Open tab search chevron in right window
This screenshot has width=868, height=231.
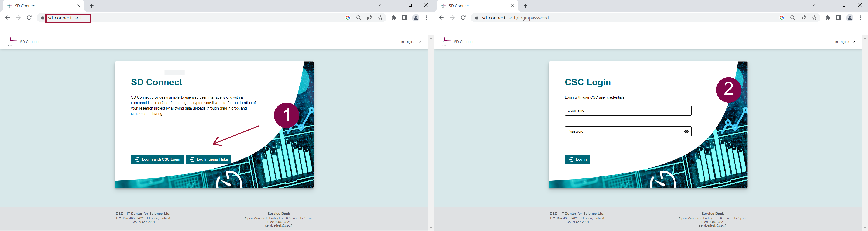pyautogui.click(x=813, y=5)
